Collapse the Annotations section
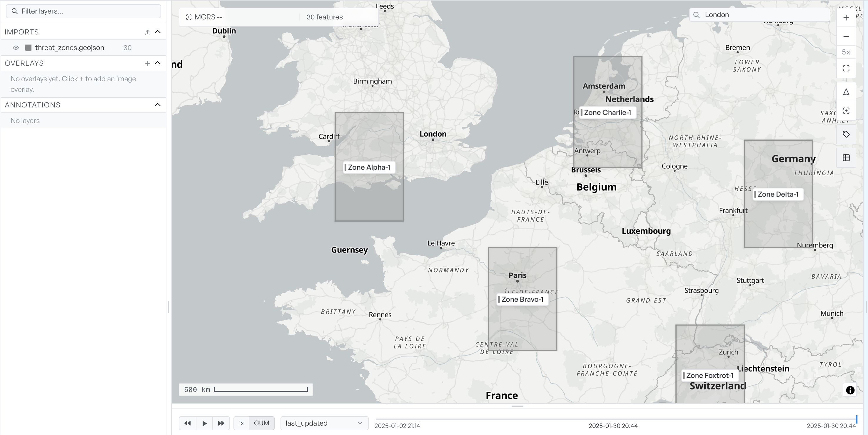Viewport: 868px width, 435px height. tap(158, 105)
